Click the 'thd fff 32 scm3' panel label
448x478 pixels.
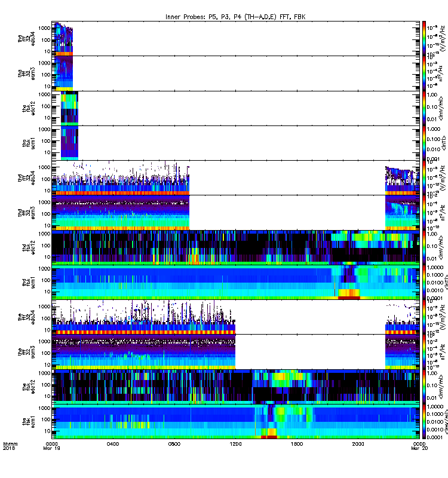[x=26, y=213]
